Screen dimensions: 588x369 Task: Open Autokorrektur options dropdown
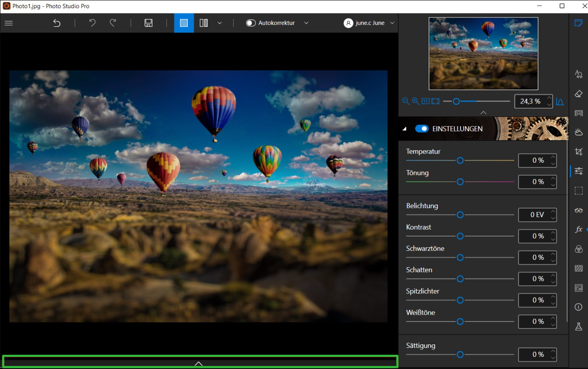(x=306, y=23)
